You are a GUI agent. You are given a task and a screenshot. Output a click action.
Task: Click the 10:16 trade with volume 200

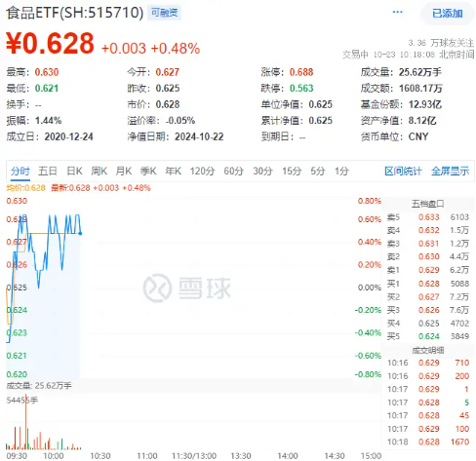click(x=428, y=376)
